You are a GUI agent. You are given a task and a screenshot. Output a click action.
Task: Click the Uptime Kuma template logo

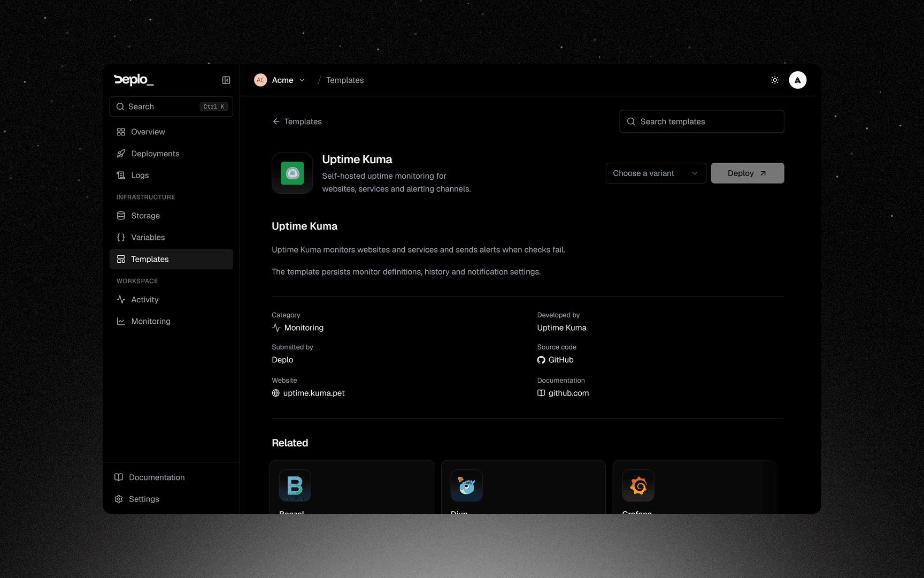tap(292, 173)
